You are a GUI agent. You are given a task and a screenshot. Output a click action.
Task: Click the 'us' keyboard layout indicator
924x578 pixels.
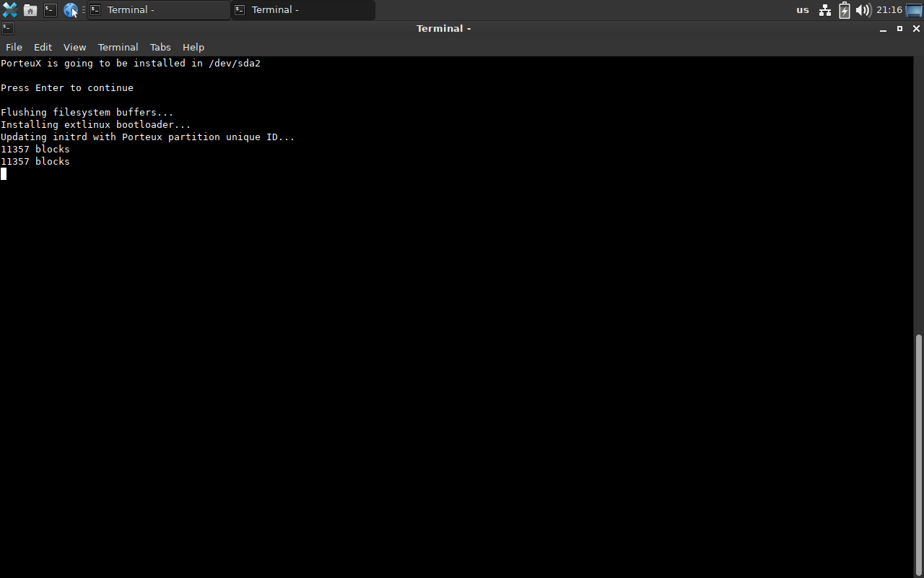[x=803, y=10]
